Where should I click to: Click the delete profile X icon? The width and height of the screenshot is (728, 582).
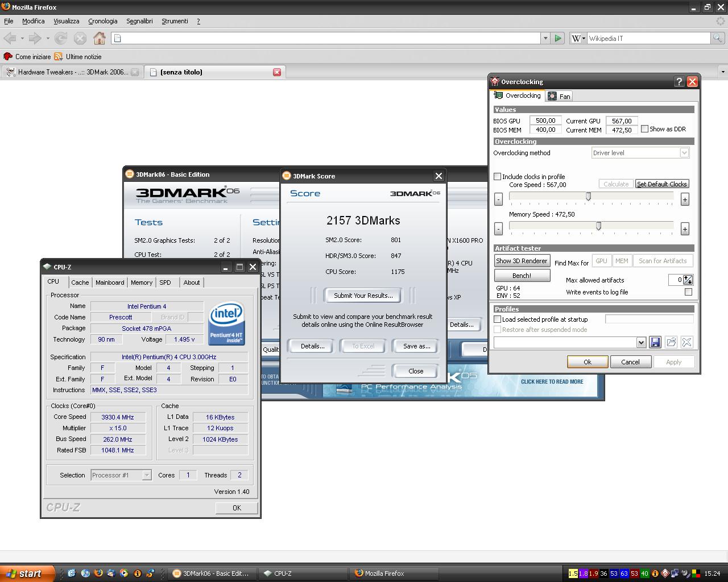(x=686, y=342)
